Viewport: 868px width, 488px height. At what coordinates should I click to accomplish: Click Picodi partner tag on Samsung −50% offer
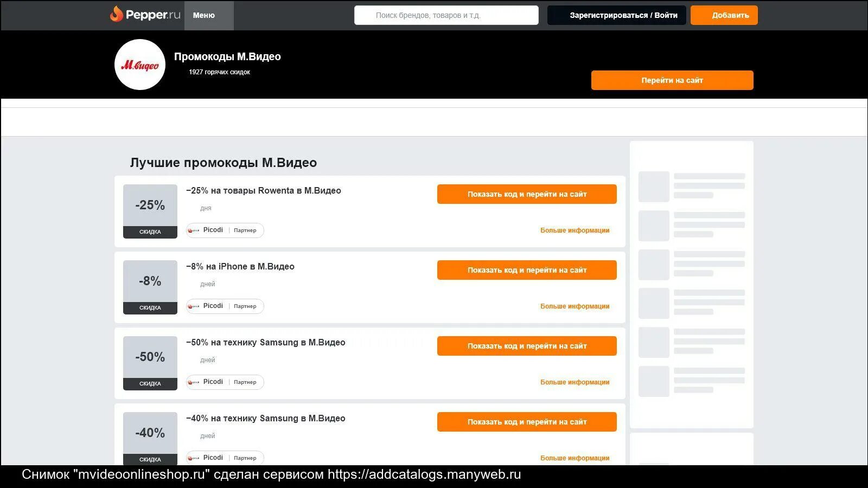tap(225, 382)
